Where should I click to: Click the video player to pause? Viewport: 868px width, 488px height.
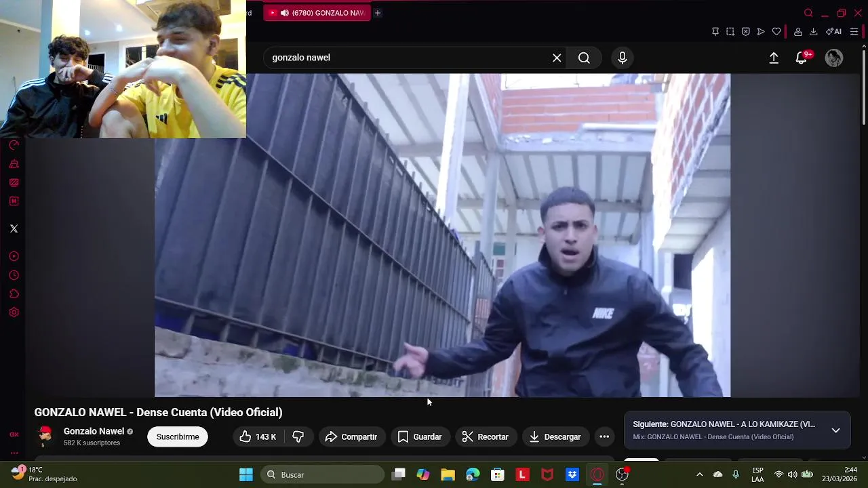(442, 235)
